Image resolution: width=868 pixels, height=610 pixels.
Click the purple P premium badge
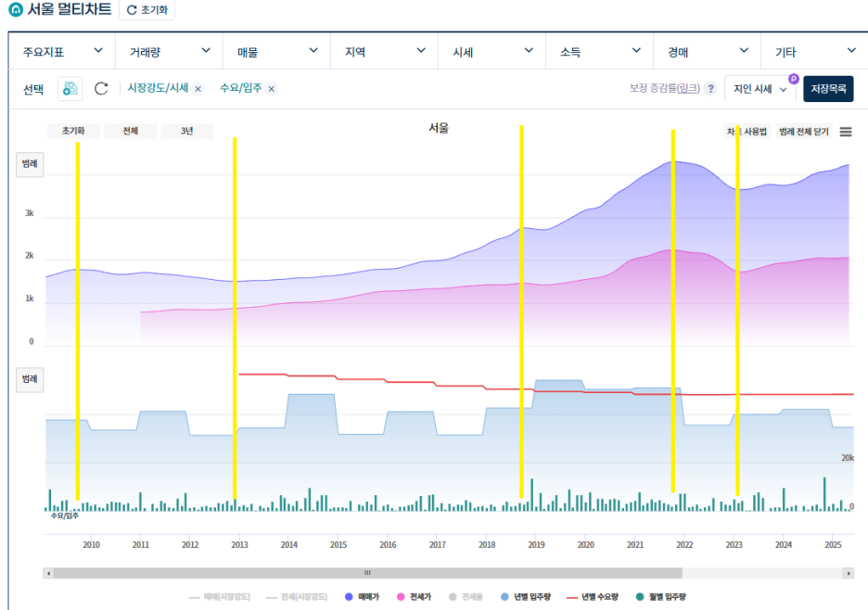point(794,79)
